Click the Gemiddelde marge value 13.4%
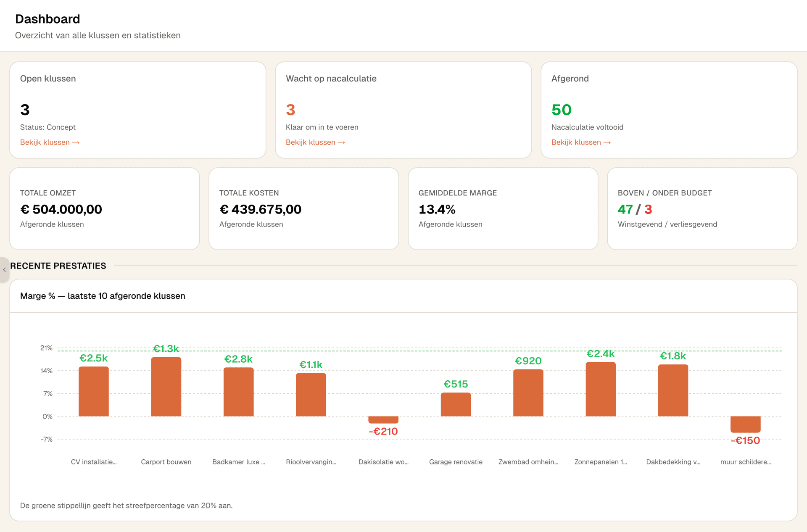This screenshot has width=807, height=532. coord(437,209)
